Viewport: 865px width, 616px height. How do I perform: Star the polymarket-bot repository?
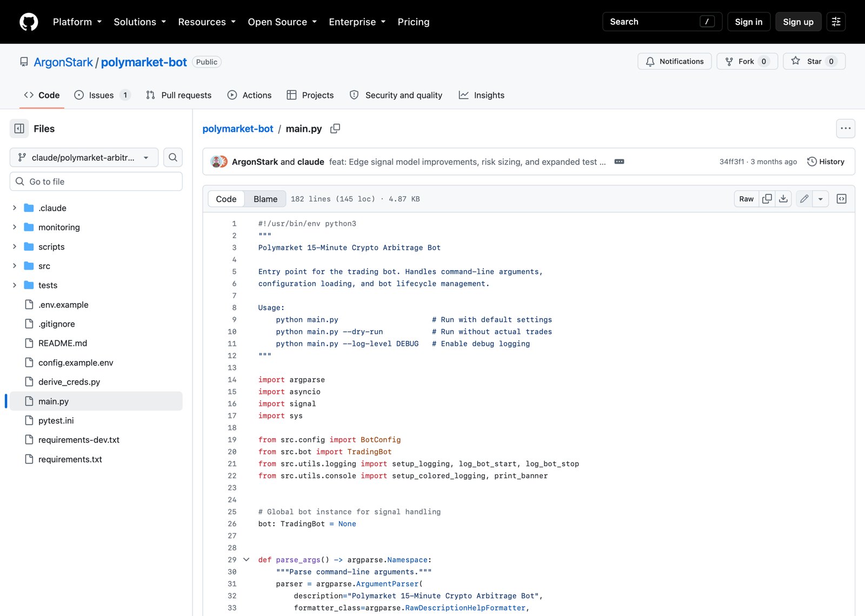pos(814,62)
